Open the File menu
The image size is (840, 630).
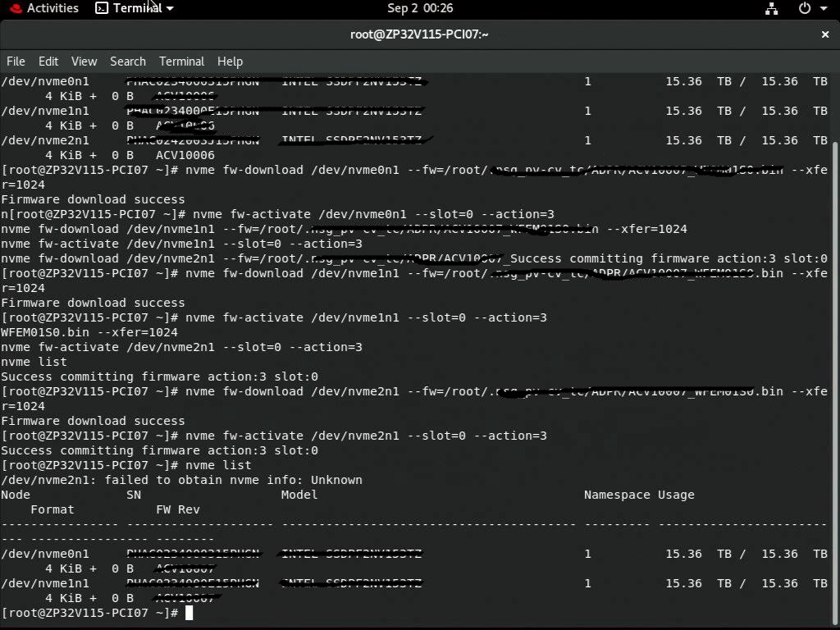coord(16,62)
